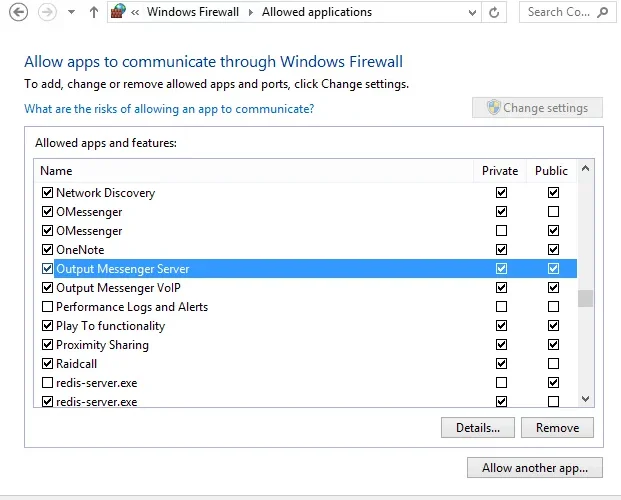Viewport: 621px width, 500px height.
Task: Click the search magnifier icon
Action: 603,12
